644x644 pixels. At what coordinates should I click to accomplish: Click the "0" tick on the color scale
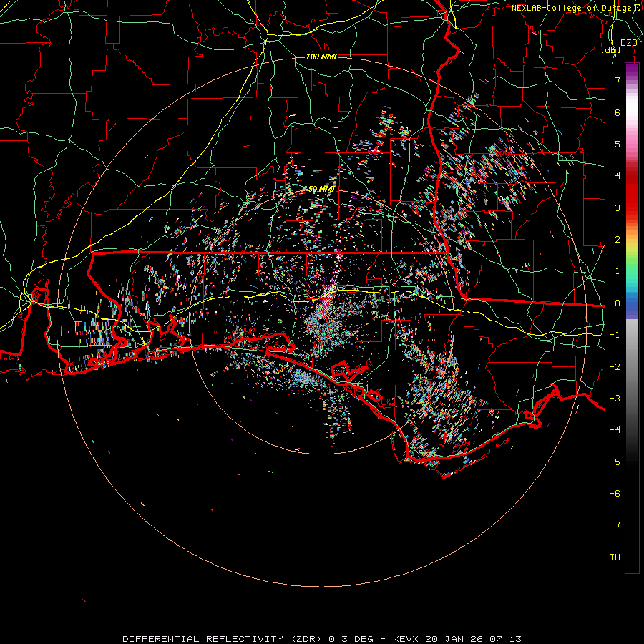click(618, 303)
